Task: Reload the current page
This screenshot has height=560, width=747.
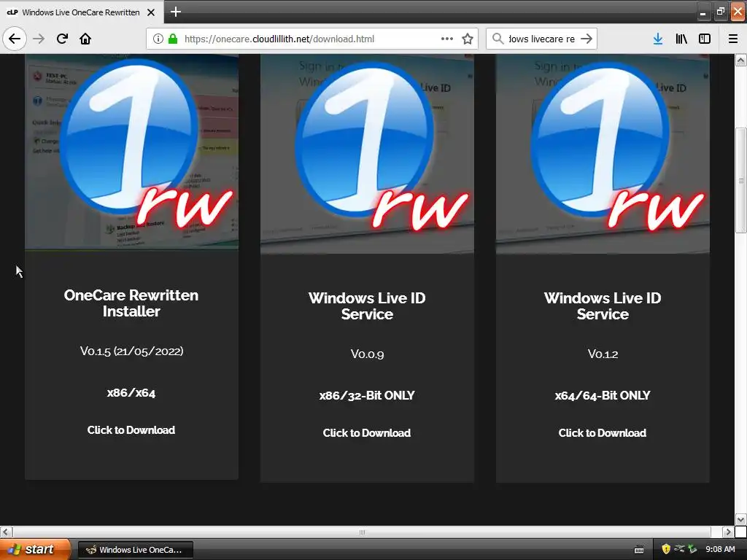Action: [62, 39]
